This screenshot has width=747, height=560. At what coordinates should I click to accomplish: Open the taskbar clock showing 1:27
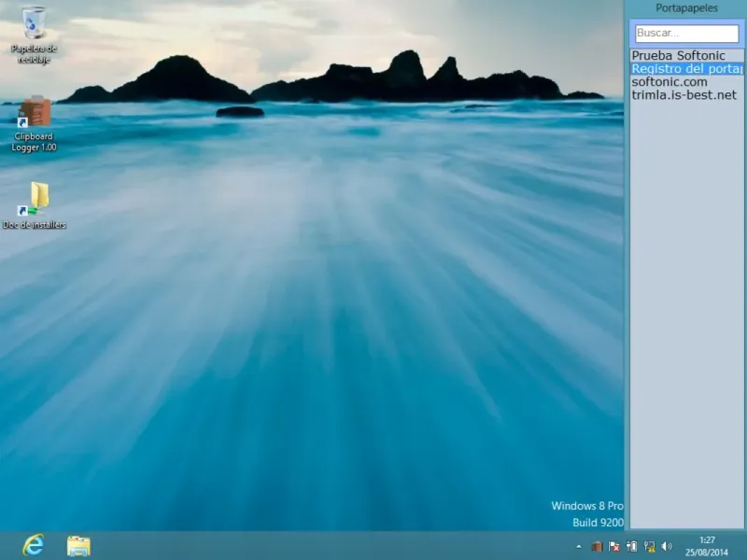[707, 545]
